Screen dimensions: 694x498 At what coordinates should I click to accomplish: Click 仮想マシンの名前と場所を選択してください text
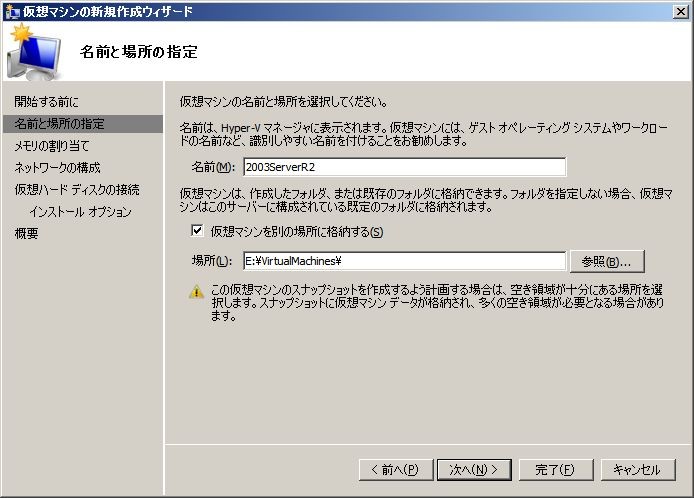point(284,102)
